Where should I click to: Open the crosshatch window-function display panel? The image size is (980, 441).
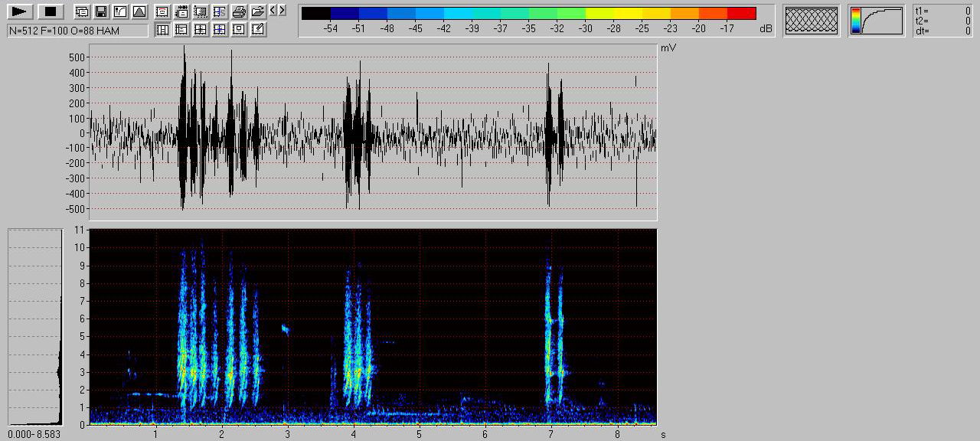(x=811, y=20)
